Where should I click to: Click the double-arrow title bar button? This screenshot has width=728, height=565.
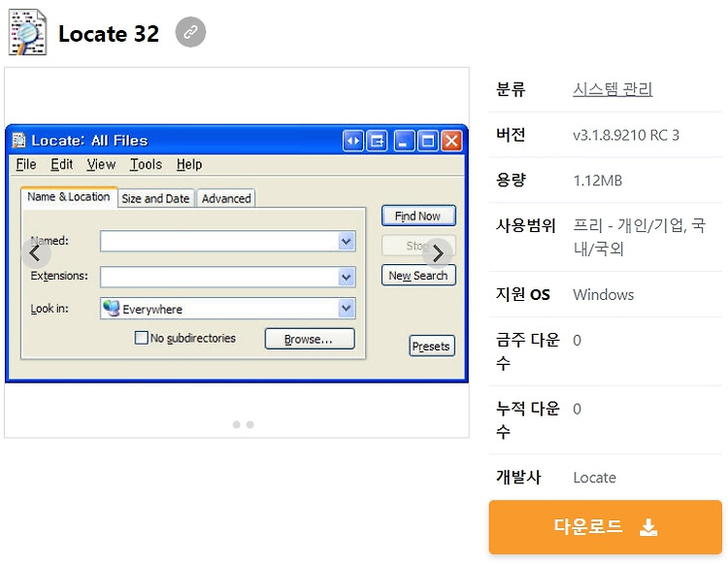coord(353,140)
